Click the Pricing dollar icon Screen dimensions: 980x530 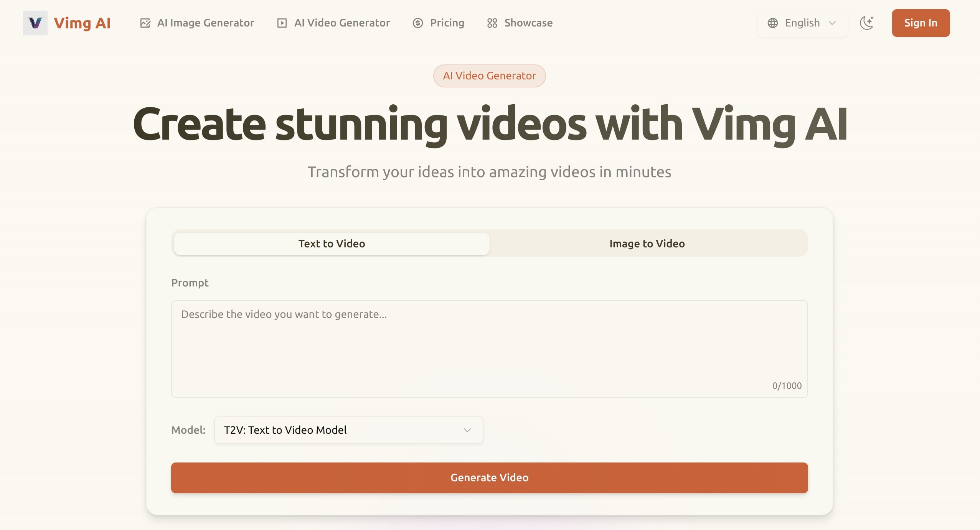(418, 23)
